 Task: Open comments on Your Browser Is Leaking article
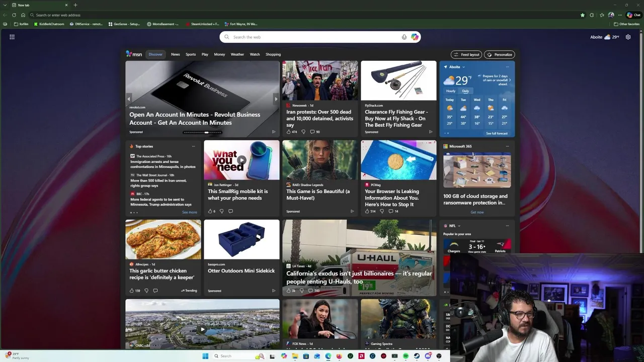(x=393, y=211)
